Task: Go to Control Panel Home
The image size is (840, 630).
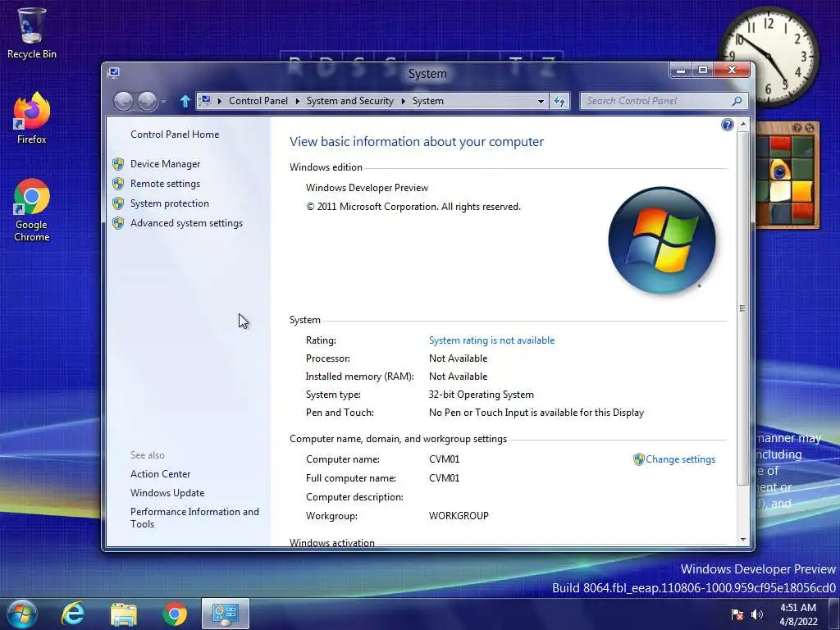Action: [x=175, y=135]
